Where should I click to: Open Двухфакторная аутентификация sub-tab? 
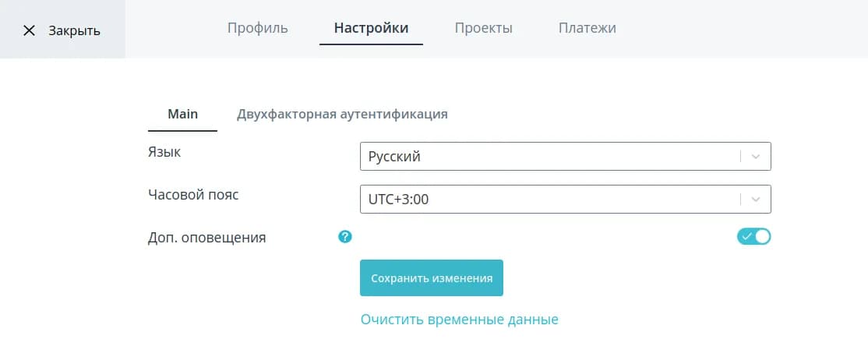pos(342,114)
